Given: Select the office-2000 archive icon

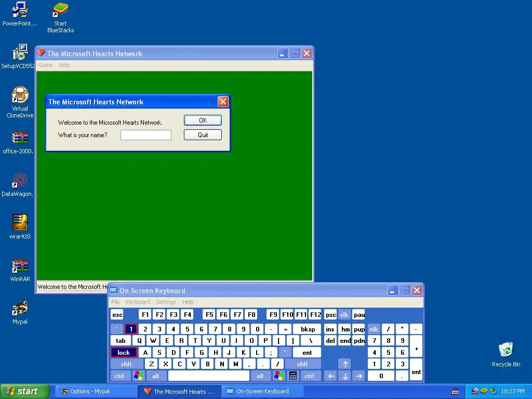Looking at the screenshot, I should tap(18, 142).
